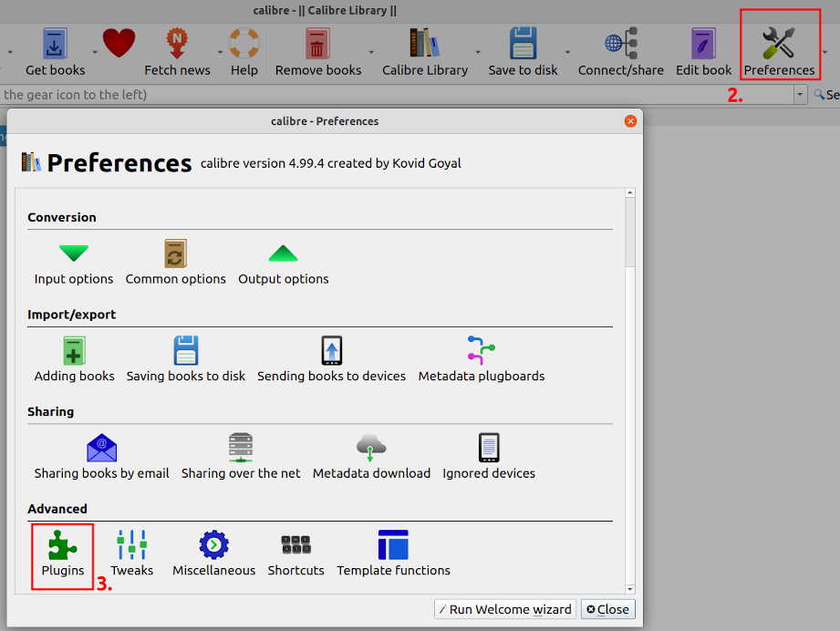Open the search bar history dropdown

[x=800, y=95]
